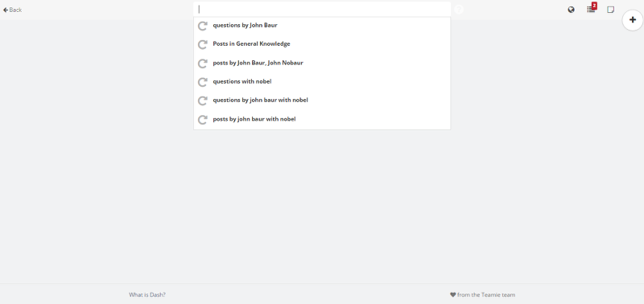Click recent icon beside Posts in General Knowledge
The height and width of the screenshot is (304, 644).
[x=203, y=44]
